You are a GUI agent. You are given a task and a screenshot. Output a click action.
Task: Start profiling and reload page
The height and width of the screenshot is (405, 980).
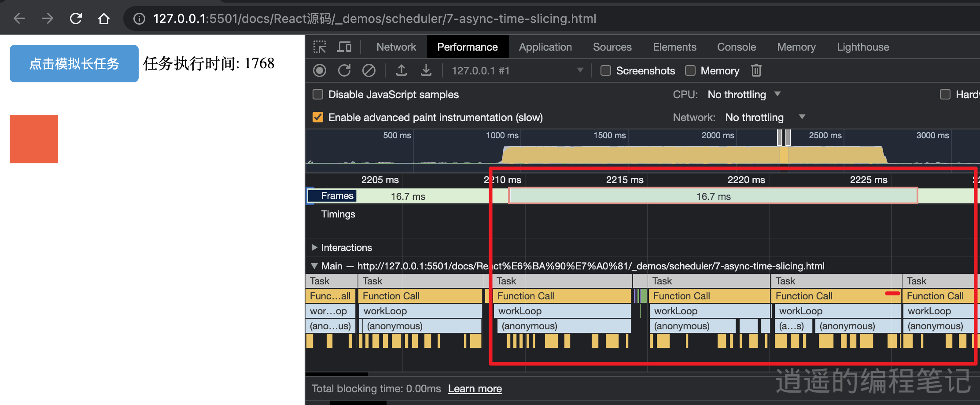(x=344, y=70)
